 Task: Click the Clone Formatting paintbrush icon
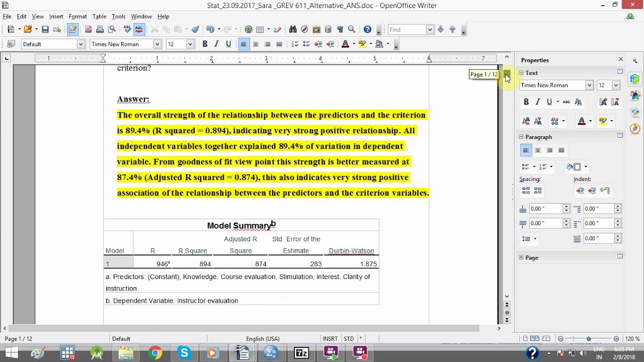(195, 30)
